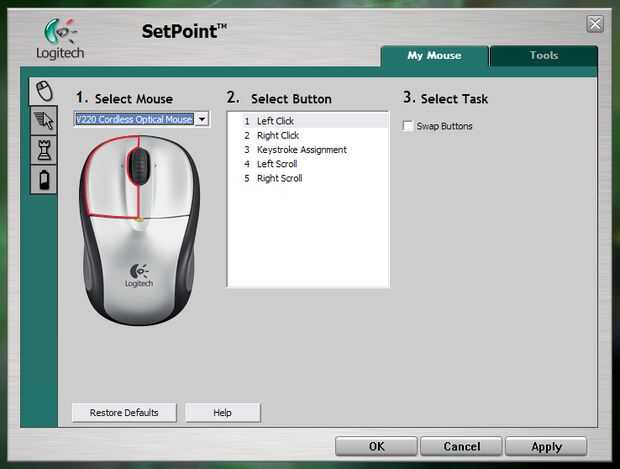Click Restore Defaults button

point(124,412)
